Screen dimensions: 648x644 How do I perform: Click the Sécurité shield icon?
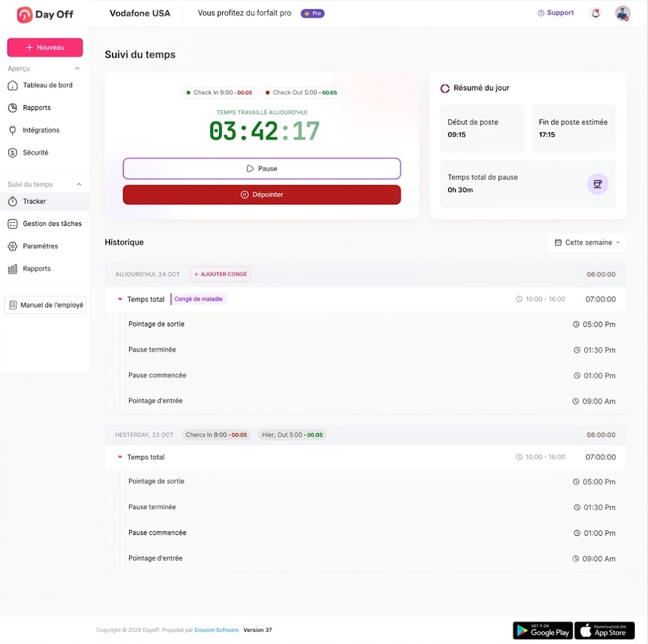click(13, 153)
